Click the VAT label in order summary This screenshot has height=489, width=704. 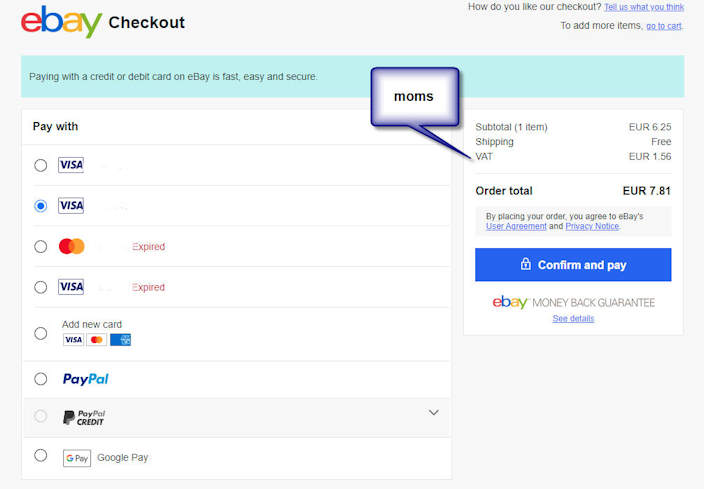pyautogui.click(x=484, y=156)
